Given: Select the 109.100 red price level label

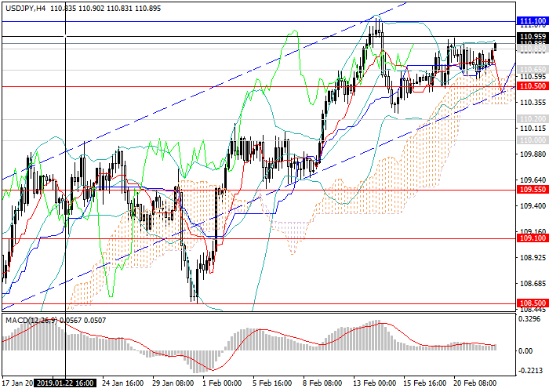Looking at the screenshot, I should (x=533, y=238).
